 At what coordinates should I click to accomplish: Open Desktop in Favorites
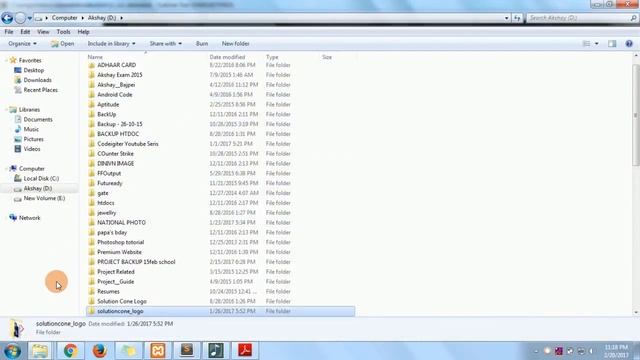(33, 70)
